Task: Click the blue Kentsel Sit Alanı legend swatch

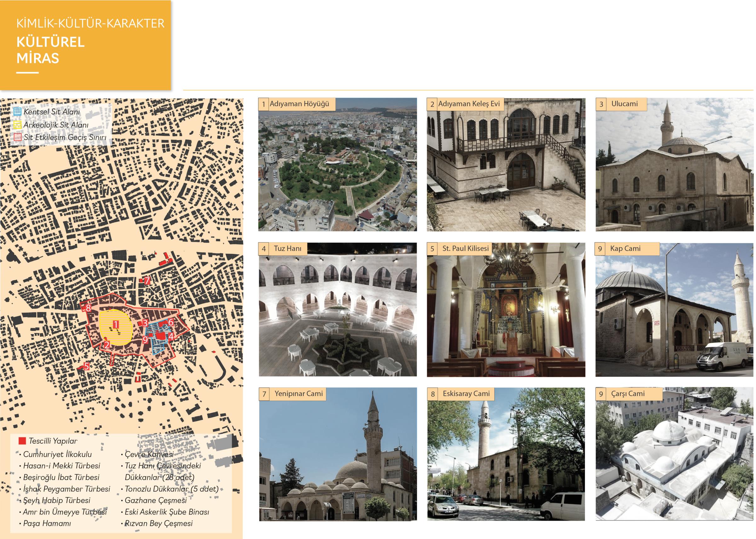Action: [x=18, y=111]
